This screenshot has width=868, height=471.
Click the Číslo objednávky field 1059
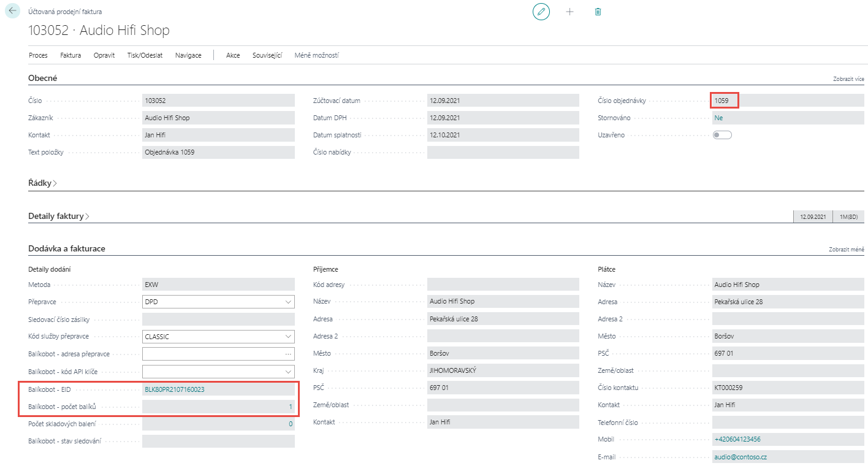click(x=725, y=101)
